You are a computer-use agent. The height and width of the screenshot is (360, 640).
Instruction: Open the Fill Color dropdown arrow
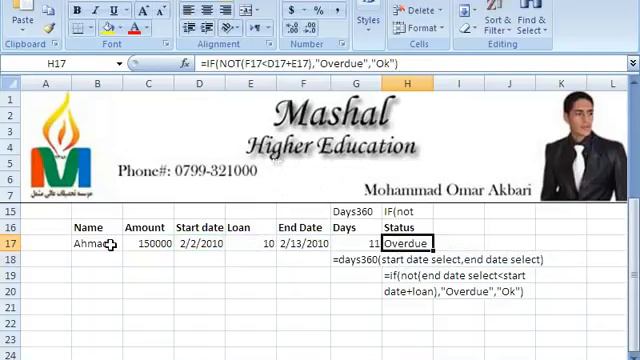tap(120, 28)
